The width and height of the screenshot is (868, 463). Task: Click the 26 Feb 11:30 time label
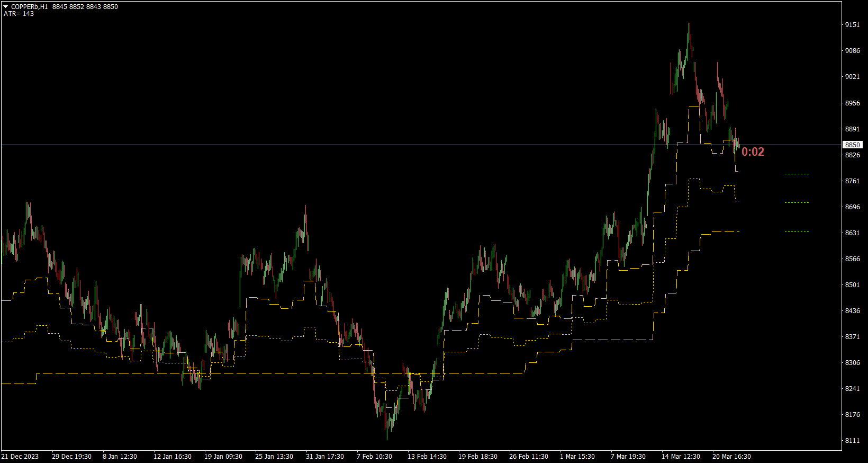point(529,457)
